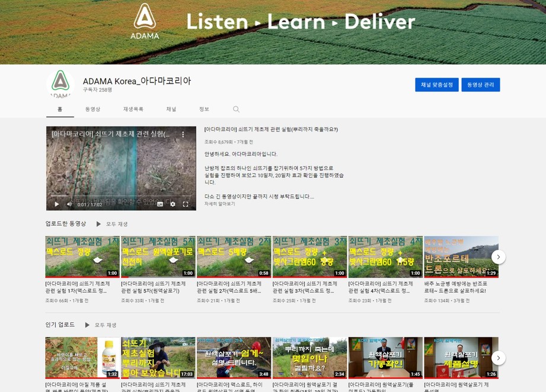This screenshot has width=546, height=392.
Task: Open the 채널 tab
Action: tap(171, 109)
